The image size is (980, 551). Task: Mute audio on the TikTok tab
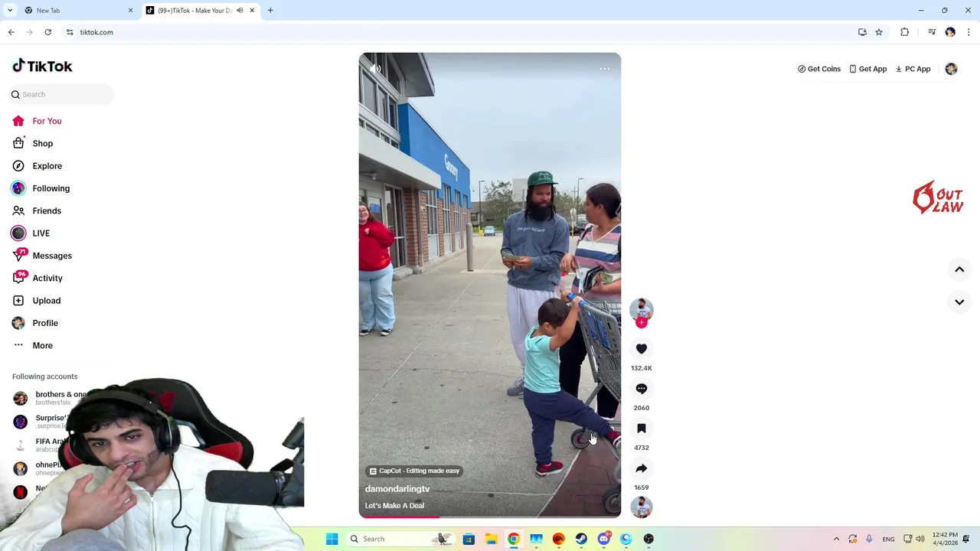[x=240, y=11]
